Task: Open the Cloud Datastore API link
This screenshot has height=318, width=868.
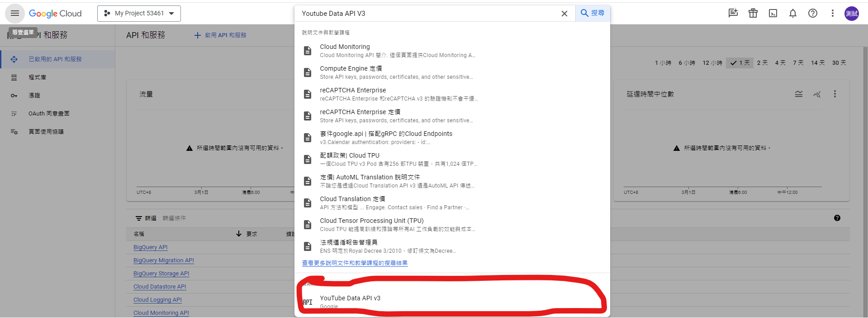Action: pyautogui.click(x=160, y=287)
